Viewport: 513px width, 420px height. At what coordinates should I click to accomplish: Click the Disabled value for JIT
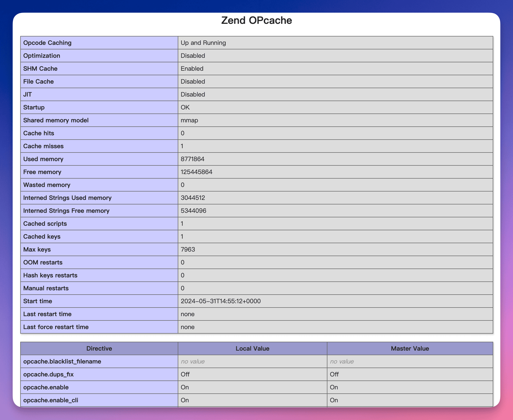point(193,94)
